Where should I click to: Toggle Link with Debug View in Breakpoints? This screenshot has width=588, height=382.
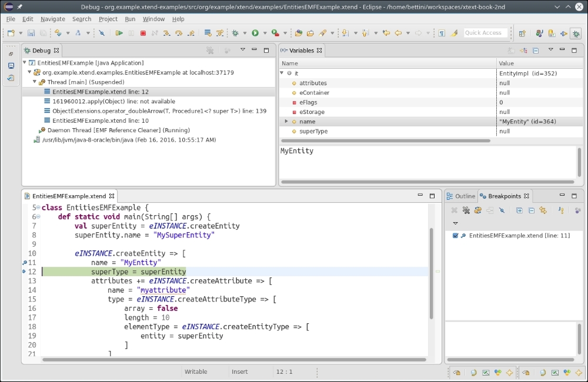click(543, 210)
